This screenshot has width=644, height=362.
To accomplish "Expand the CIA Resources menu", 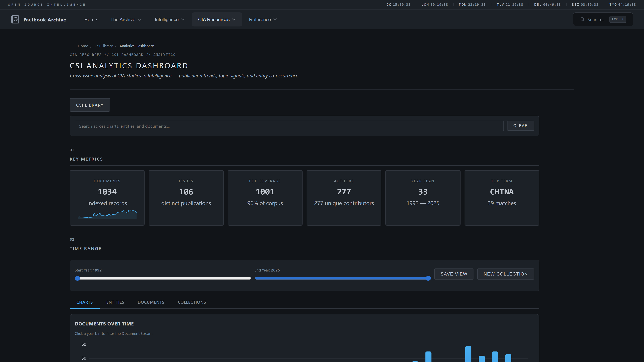I will point(217,19).
